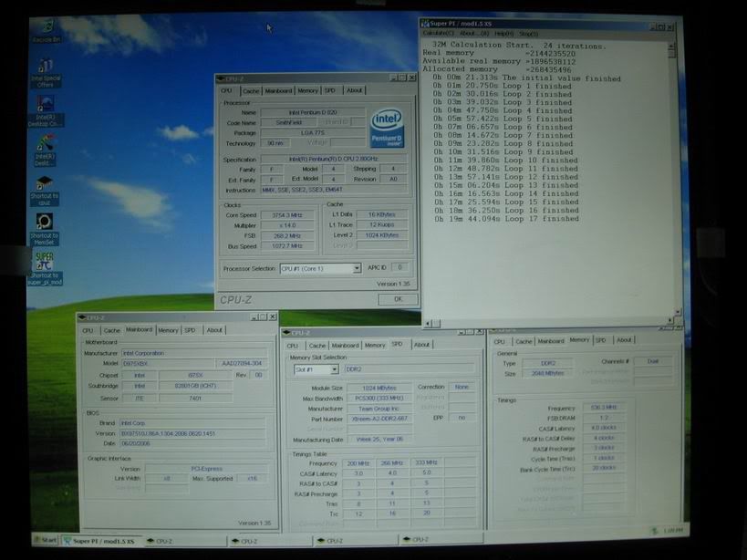Select the About tab in top CPU-Z window

(x=354, y=90)
